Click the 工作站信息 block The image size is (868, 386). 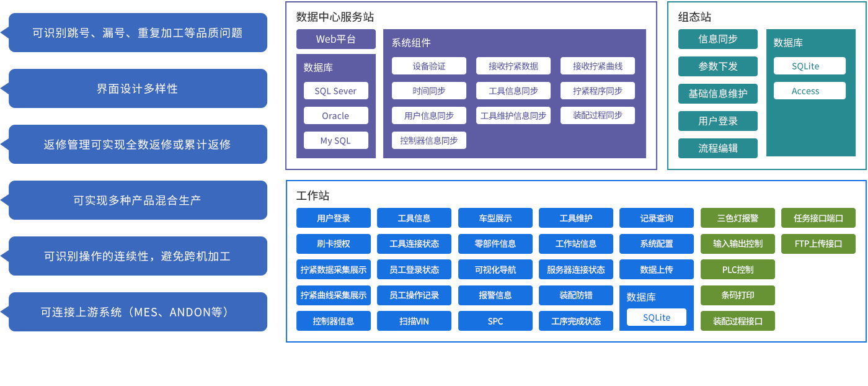click(576, 243)
